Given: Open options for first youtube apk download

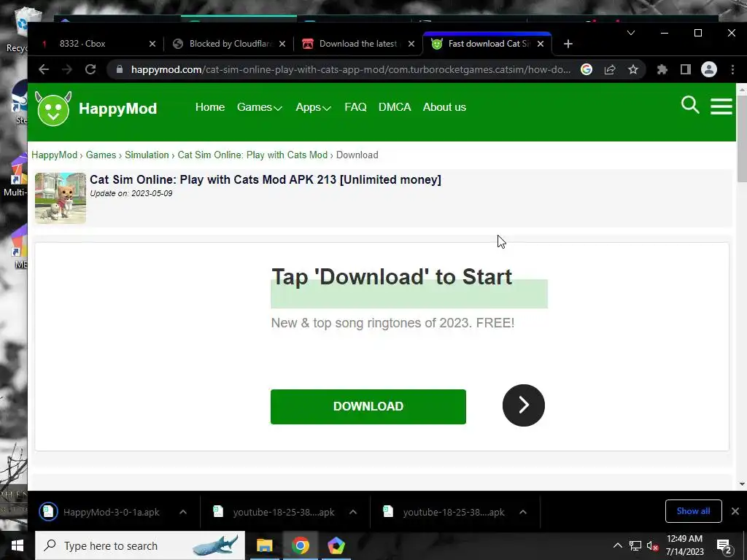Looking at the screenshot, I should [x=353, y=512].
